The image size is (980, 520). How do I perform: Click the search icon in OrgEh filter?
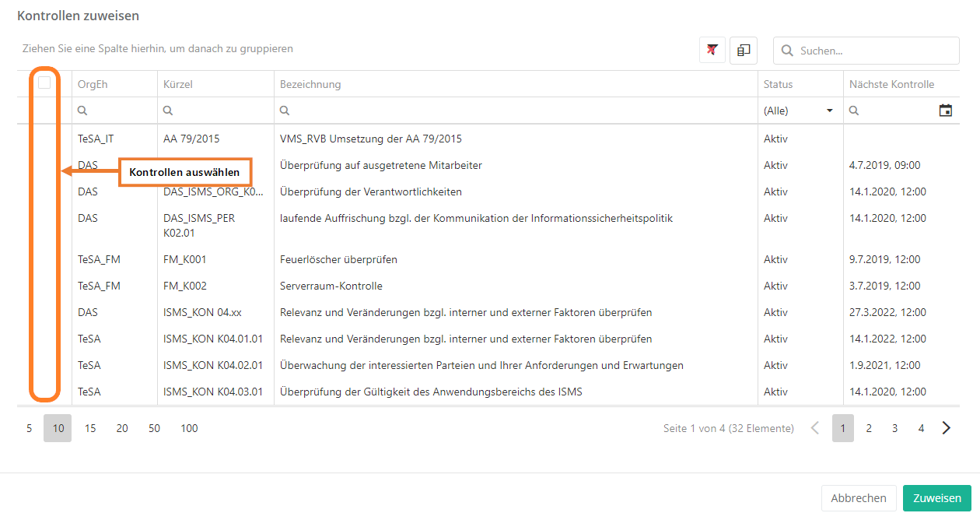coord(82,111)
